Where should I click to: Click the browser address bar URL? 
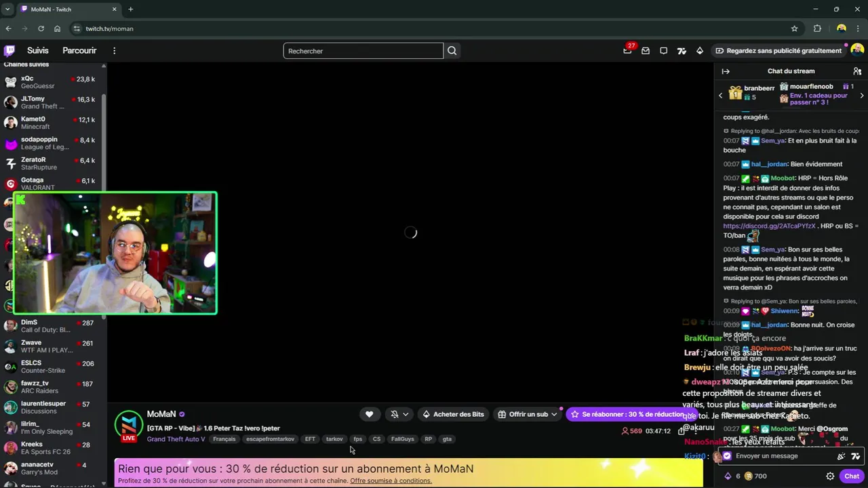[109, 28]
